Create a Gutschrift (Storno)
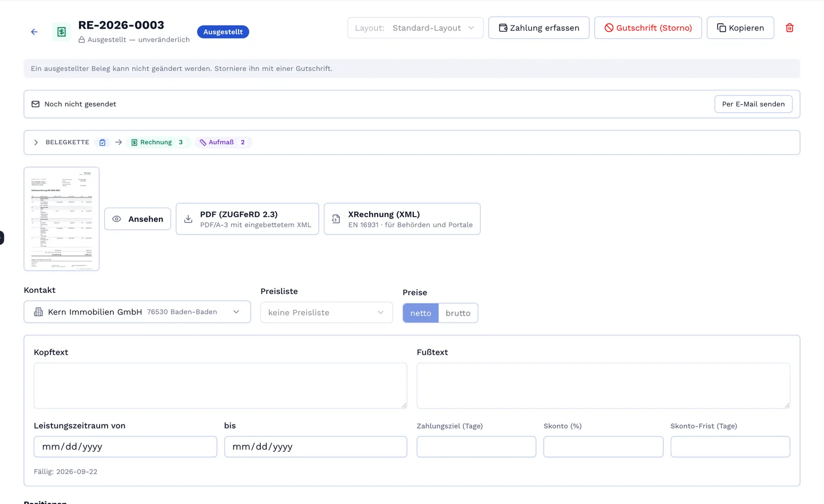The image size is (824, 504). point(648,28)
